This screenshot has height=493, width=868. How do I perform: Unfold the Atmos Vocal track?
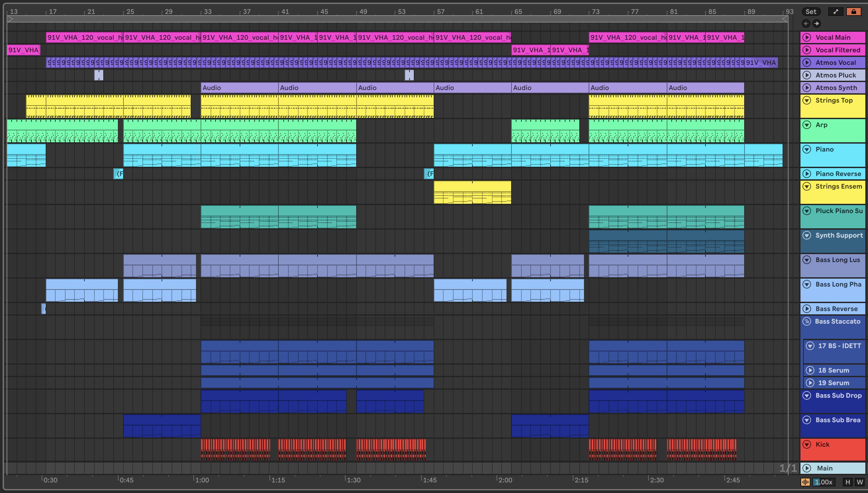[807, 62]
